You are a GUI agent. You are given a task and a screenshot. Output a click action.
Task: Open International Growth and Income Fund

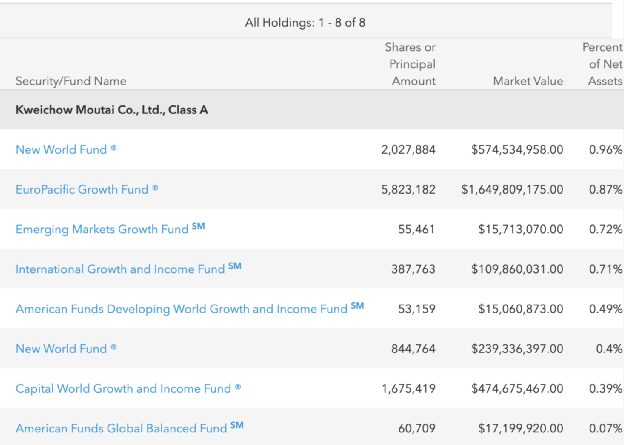tap(121, 269)
